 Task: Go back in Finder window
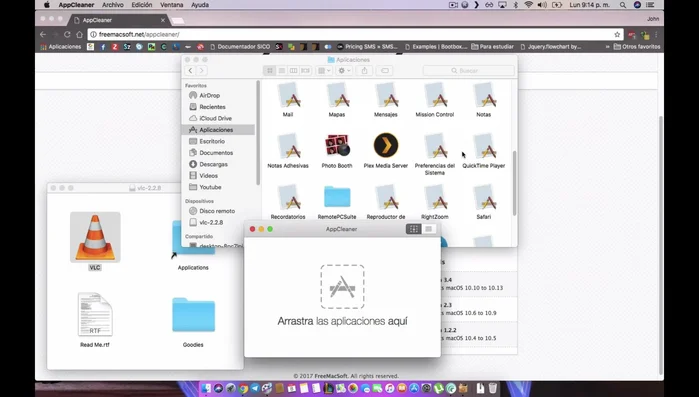tap(190, 70)
